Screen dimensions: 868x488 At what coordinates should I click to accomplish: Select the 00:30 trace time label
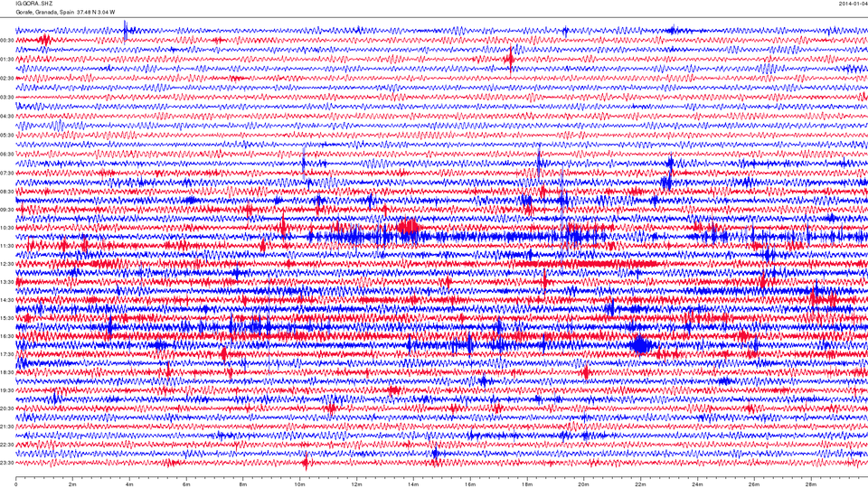tap(6, 41)
